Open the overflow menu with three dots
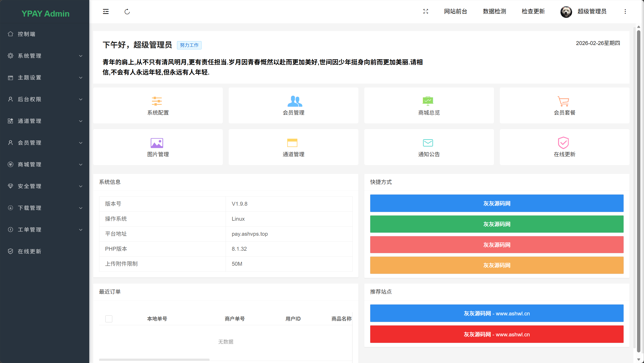644x363 pixels. tap(625, 11)
